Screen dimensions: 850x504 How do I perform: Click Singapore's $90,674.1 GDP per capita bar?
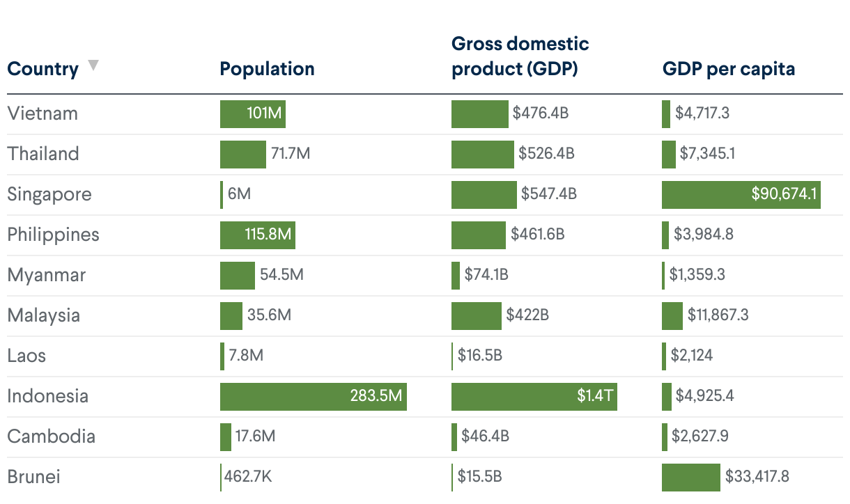click(741, 194)
